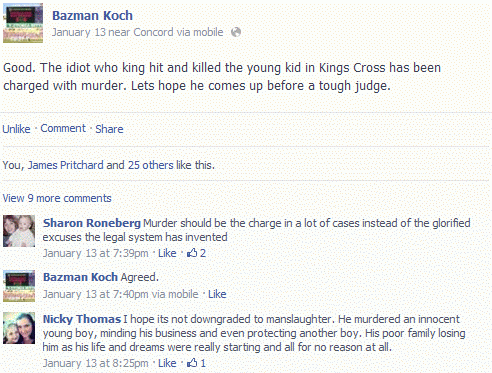This screenshot has width=492, height=373.
Task: Expand View 9 more comments
Action: coord(57,198)
